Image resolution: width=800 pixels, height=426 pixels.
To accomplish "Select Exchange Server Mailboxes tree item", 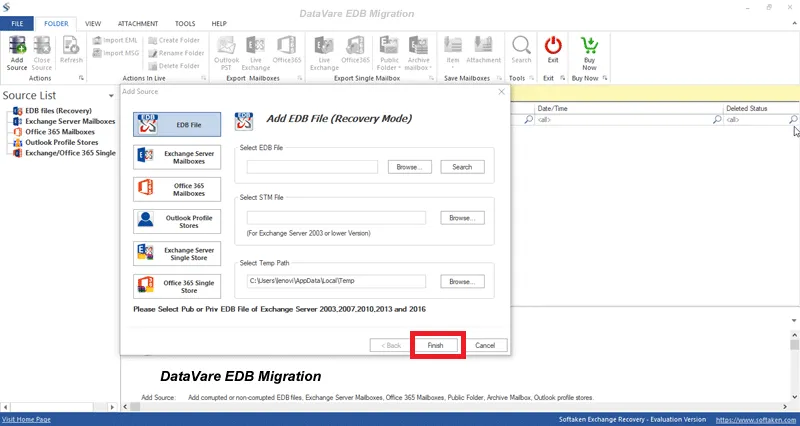I will (70, 121).
